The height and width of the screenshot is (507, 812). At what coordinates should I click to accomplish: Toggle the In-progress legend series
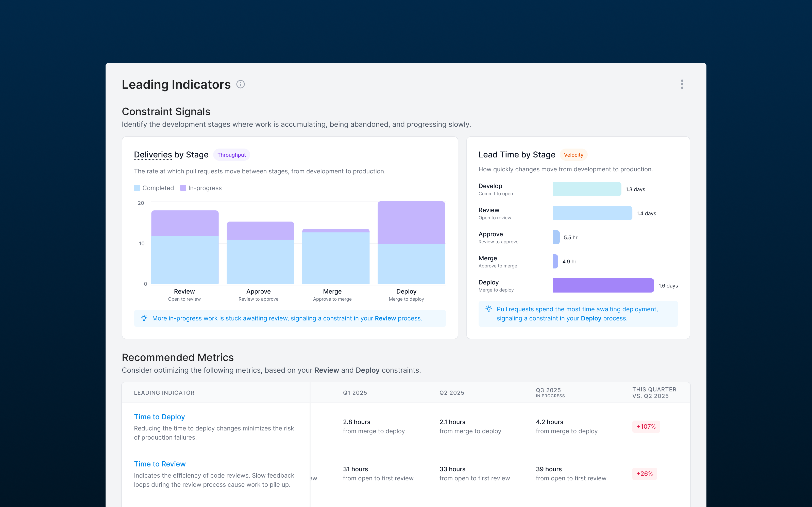pos(205,188)
